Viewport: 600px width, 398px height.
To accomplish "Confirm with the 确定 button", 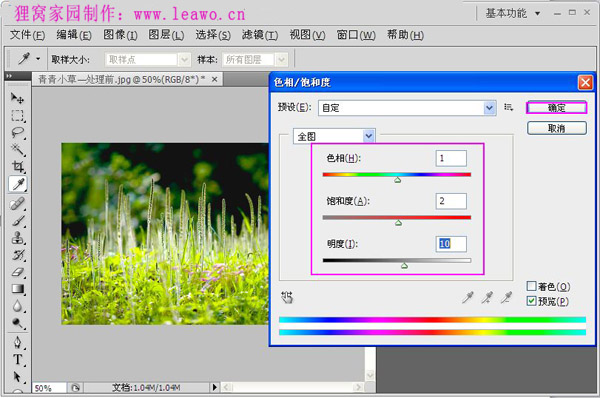I will [556, 108].
